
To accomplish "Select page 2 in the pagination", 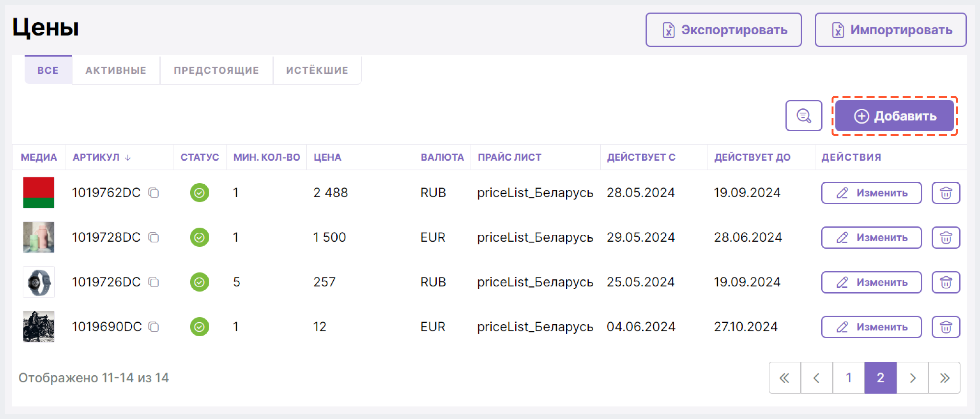I will click(881, 378).
